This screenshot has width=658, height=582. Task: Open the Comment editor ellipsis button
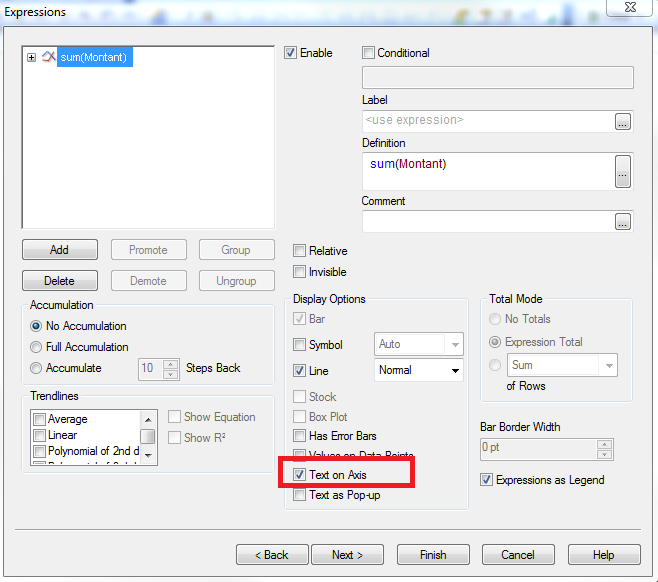[x=623, y=222]
